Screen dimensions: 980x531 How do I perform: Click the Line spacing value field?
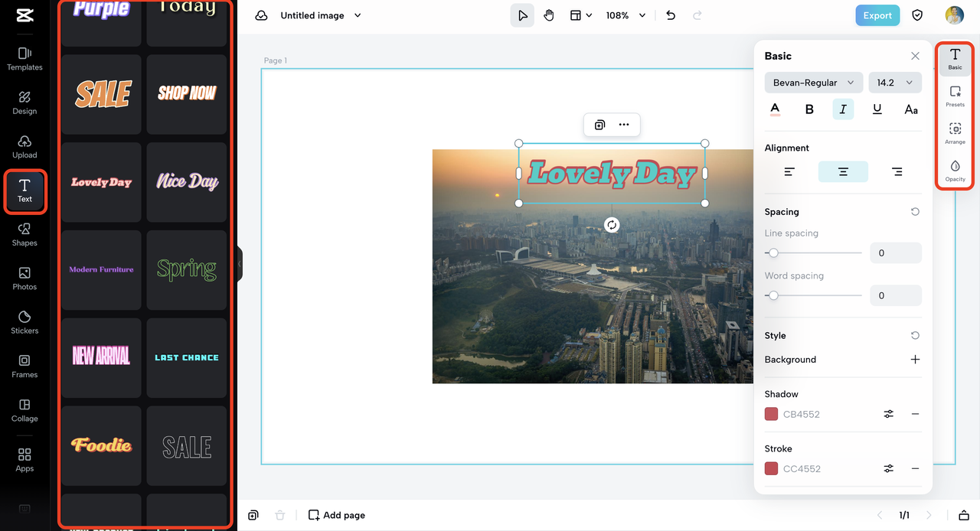click(896, 252)
